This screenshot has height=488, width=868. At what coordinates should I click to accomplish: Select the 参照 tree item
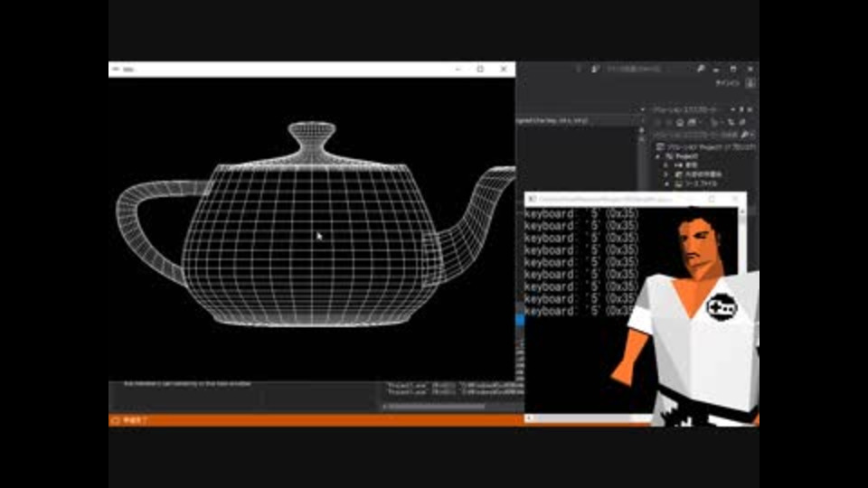pyautogui.click(x=691, y=165)
